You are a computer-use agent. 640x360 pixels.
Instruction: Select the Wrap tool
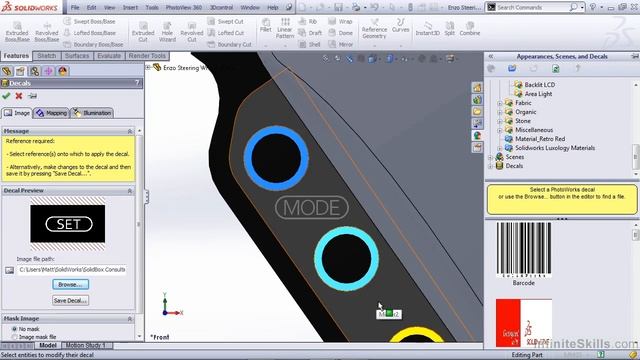340,21
